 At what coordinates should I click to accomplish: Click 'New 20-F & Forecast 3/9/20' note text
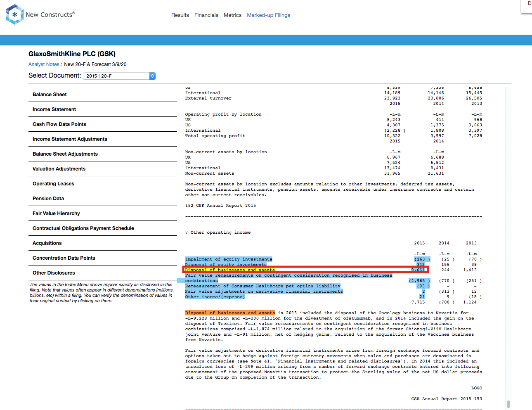click(95, 64)
